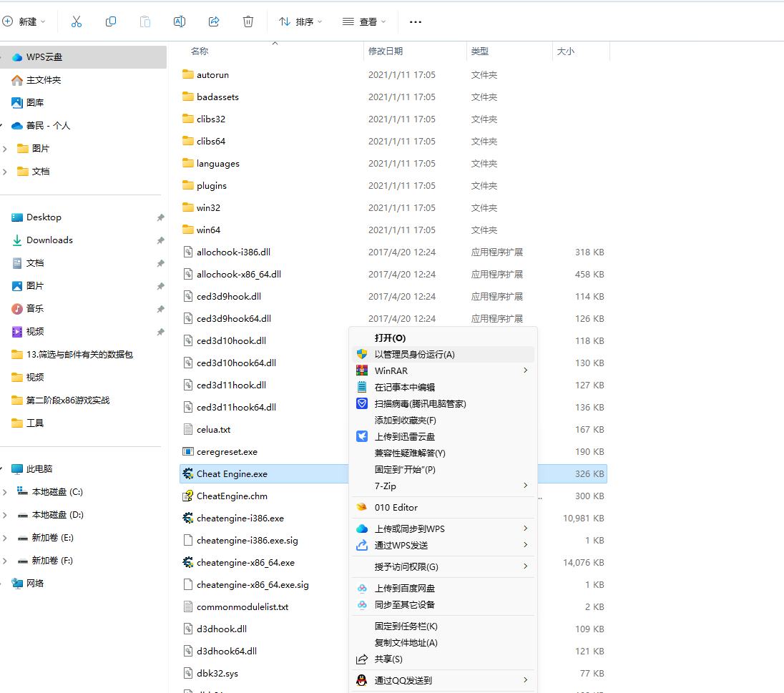Choose 以管理员身份运行(A) in context menu
The image size is (784, 693).
point(443,355)
